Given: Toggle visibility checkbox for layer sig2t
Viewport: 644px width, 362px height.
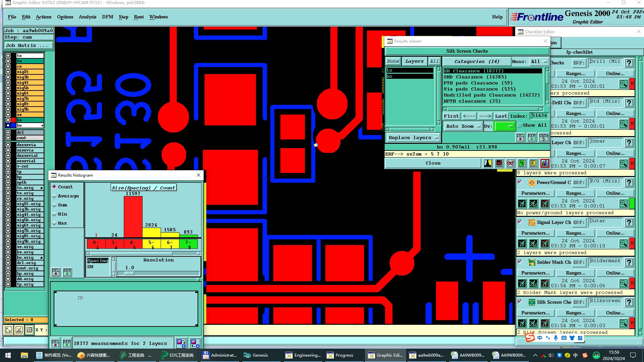Looking at the screenshot, I should click(8, 72).
